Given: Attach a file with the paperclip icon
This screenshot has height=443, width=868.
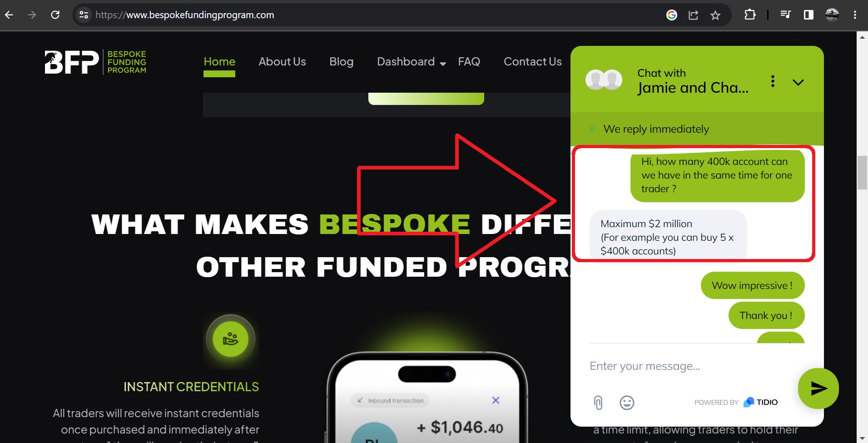Looking at the screenshot, I should point(598,403).
